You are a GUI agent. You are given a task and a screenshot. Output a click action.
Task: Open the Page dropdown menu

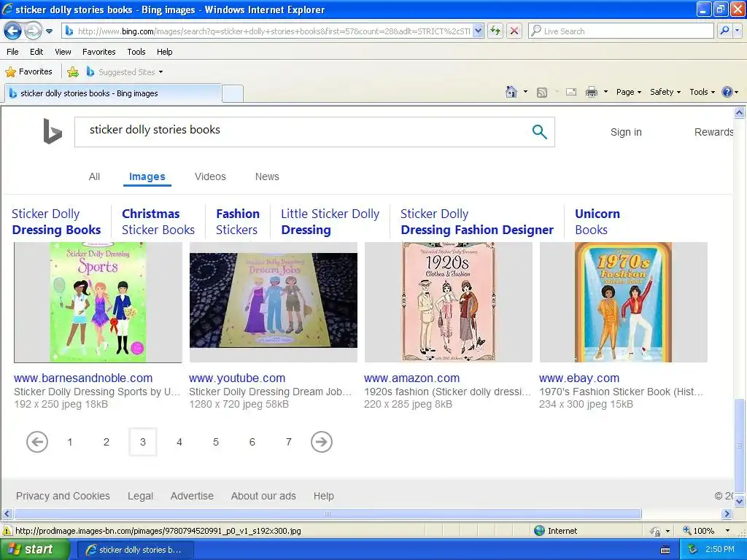628,92
